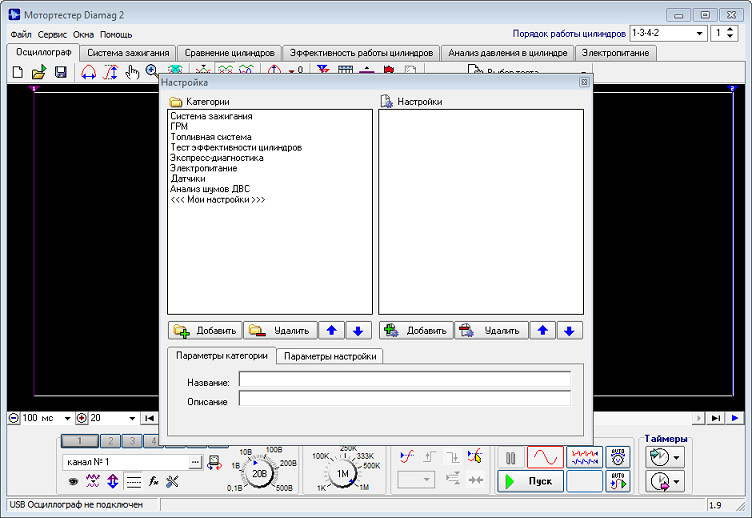The image size is (752, 518).
Task: Click the blue funnel filter icon
Action: [x=323, y=70]
